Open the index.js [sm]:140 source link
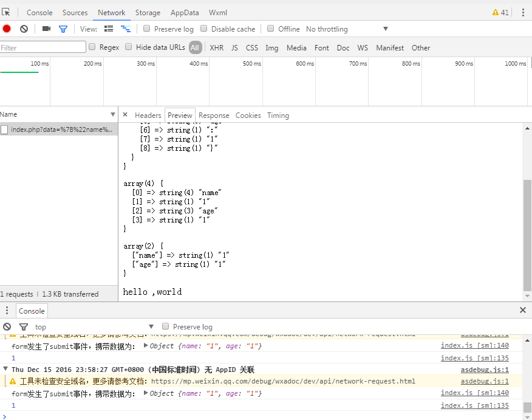The image size is (532, 420). [474, 345]
